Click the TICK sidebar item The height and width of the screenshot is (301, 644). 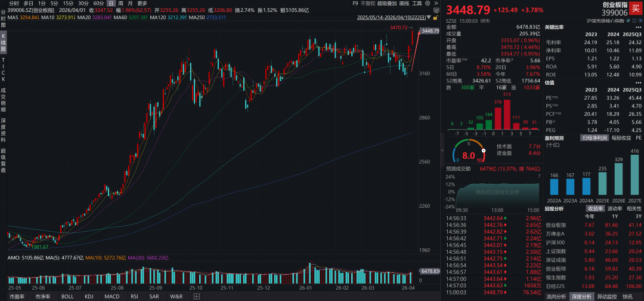pos(3,70)
